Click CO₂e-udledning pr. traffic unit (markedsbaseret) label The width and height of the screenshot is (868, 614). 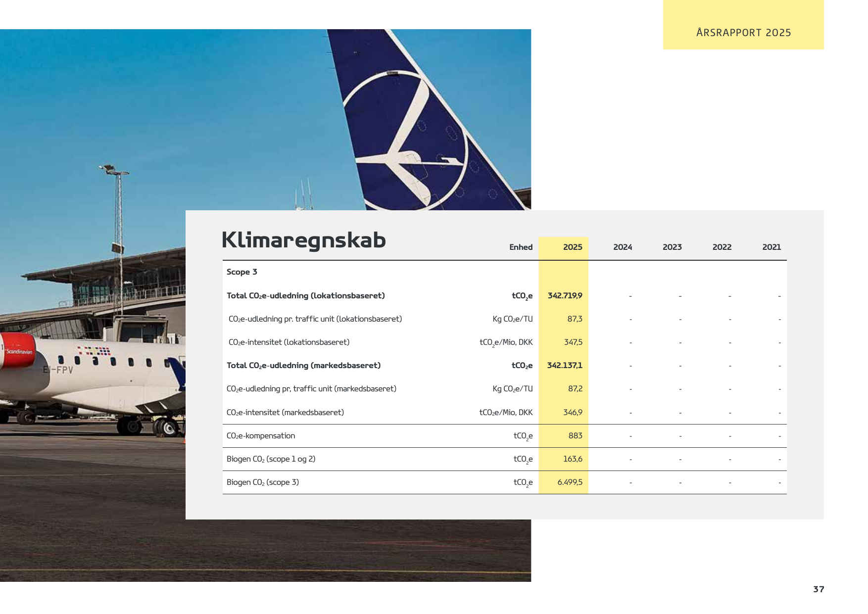pyautogui.click(x=311, y=389)
